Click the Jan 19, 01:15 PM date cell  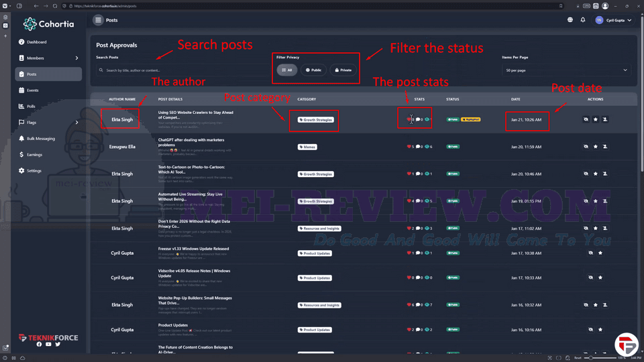point(526,201)
